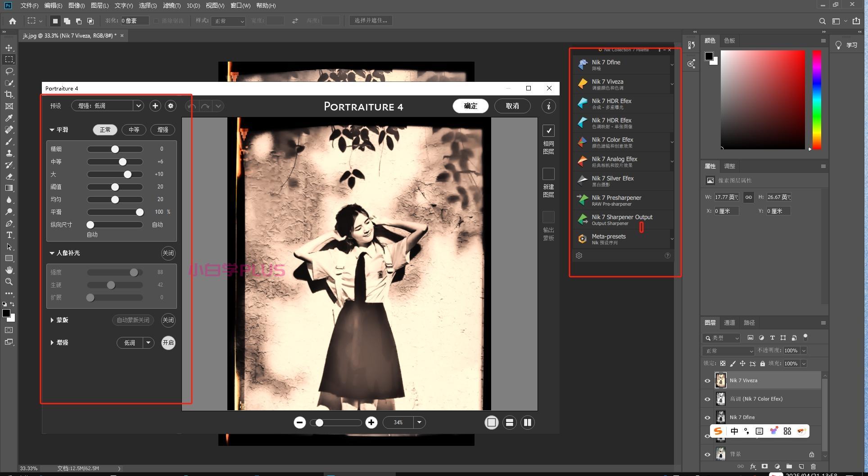
Task: Hide the Nik 7 Dfine layer
Action: click(x=707, y=418)
